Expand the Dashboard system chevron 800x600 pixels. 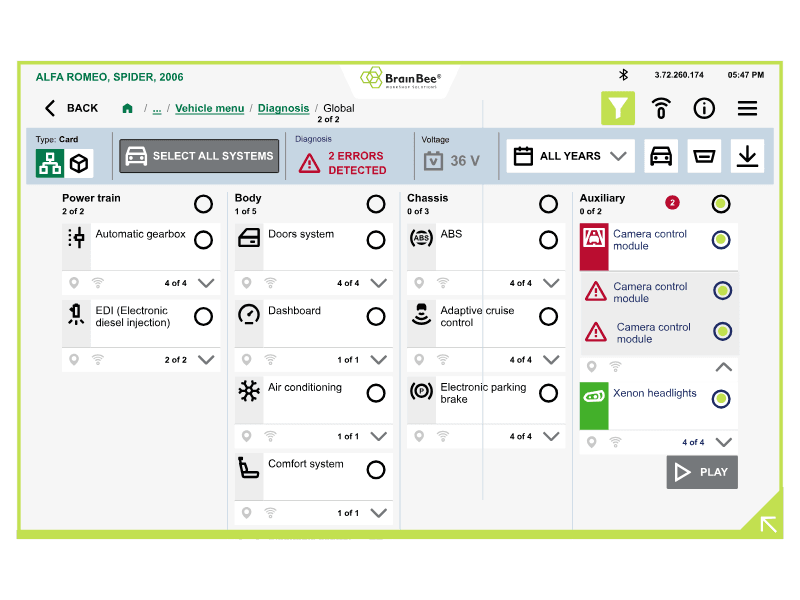click(378, 360)
